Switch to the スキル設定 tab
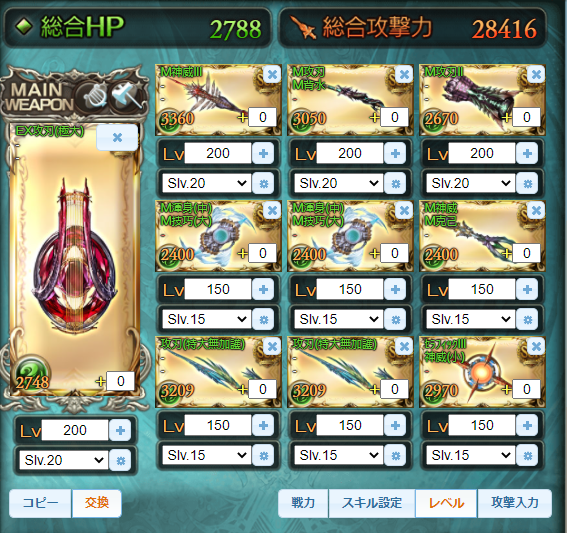 click(x=372, y=503)
